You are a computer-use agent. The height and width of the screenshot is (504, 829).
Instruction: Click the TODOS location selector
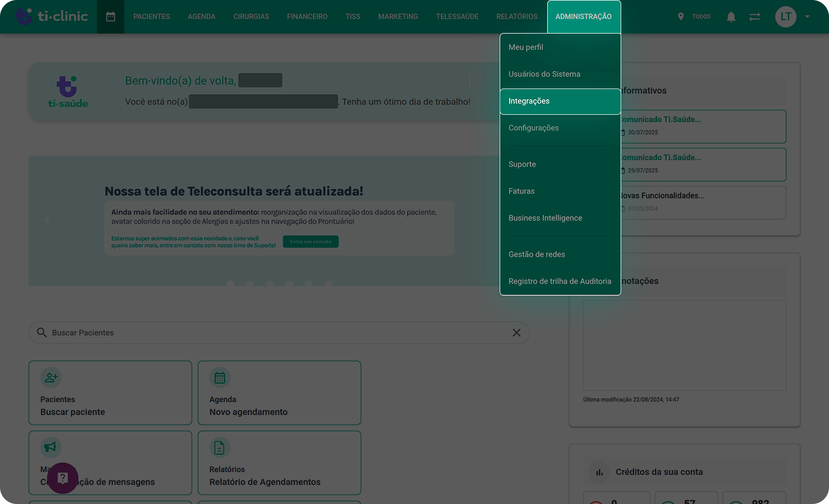701,17
